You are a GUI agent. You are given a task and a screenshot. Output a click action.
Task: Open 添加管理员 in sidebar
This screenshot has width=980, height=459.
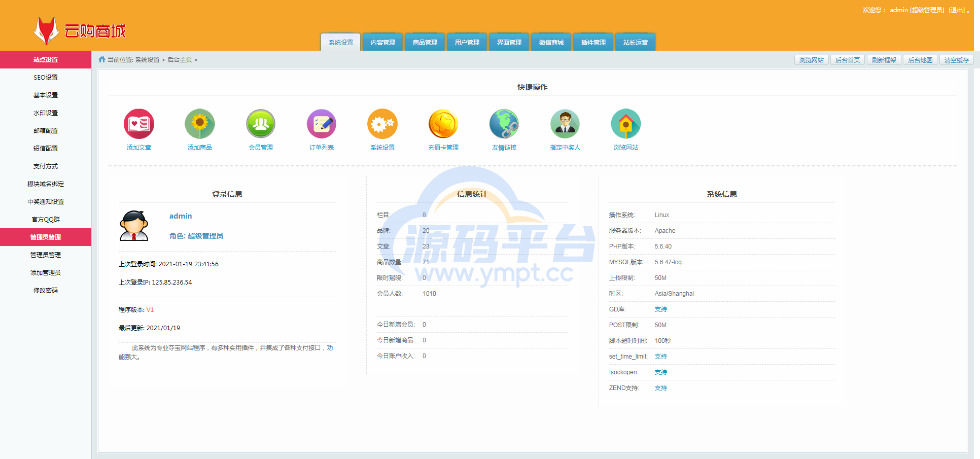click(x=46, y=272)
